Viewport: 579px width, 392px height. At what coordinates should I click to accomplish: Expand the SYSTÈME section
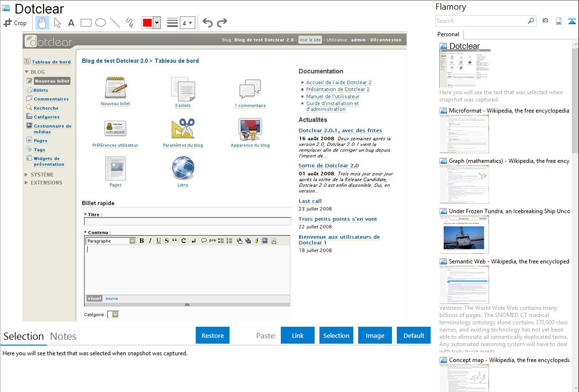26,174
